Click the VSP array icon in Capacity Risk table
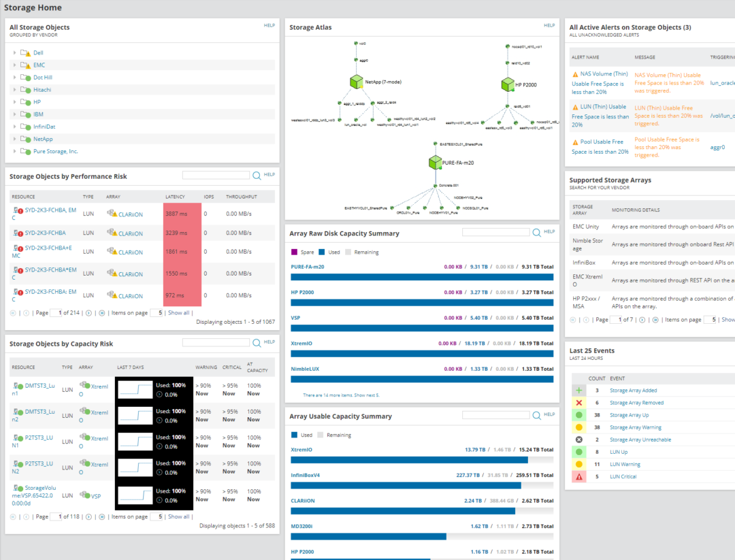 coord(85,495)
